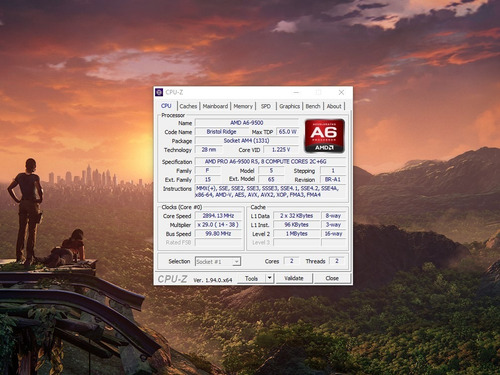Click the Level 2 value 1 MBytes

[296, 234]
